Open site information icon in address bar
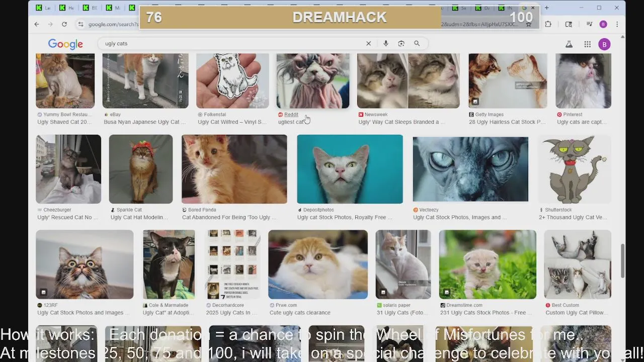Screen dimensions: 644x362 80,24
